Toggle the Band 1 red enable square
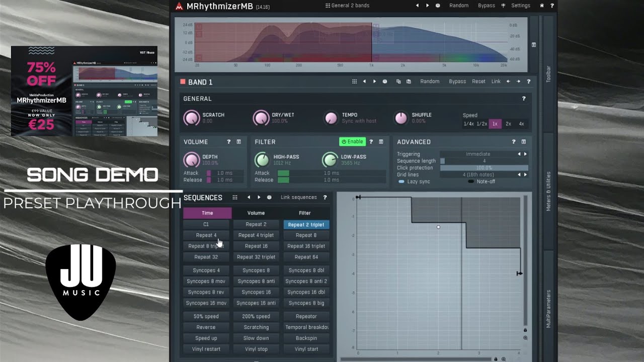644x362 pixels. (183, 81)
